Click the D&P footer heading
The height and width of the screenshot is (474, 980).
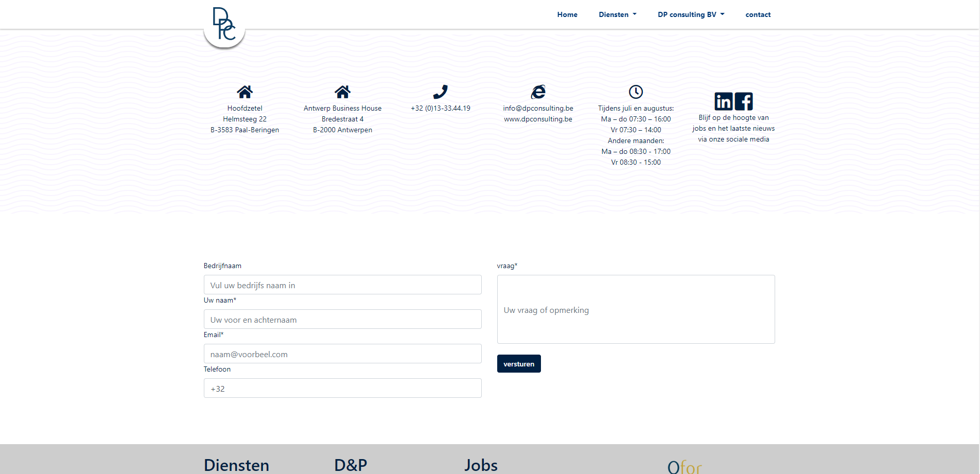[351, 465]
